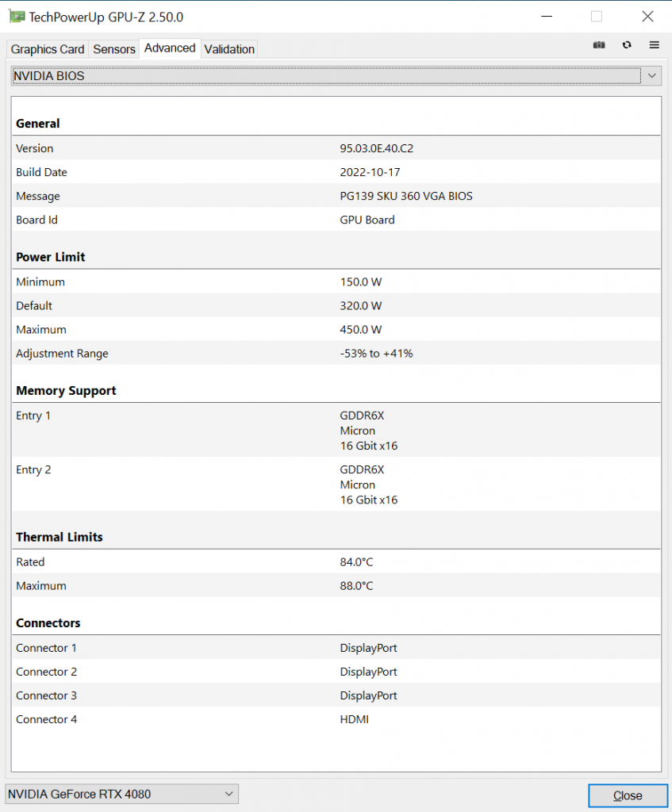
Task: Switch to the Graphics Card tab
Action: point(48,49)
